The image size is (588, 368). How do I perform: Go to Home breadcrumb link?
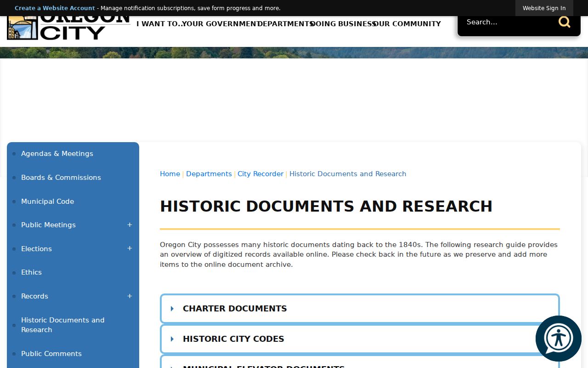pyautogui.click(x=170, y=174)
